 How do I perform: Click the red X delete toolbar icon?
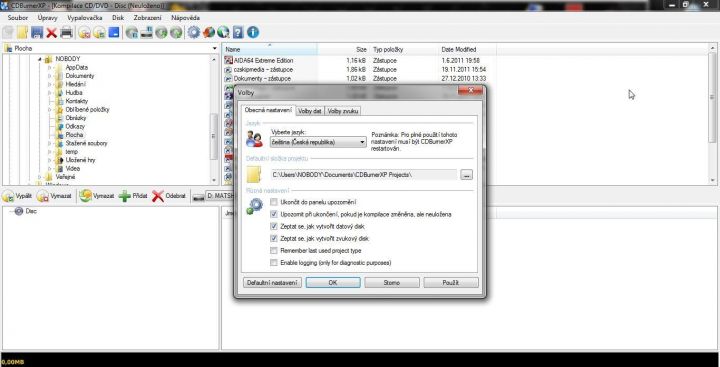click(x=51, y=32)
